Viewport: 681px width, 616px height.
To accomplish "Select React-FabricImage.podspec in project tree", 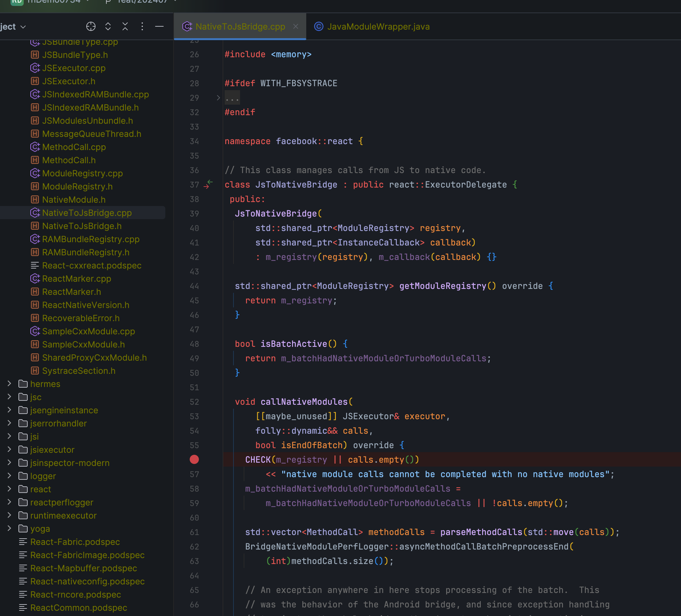I will tap(88, 555).
